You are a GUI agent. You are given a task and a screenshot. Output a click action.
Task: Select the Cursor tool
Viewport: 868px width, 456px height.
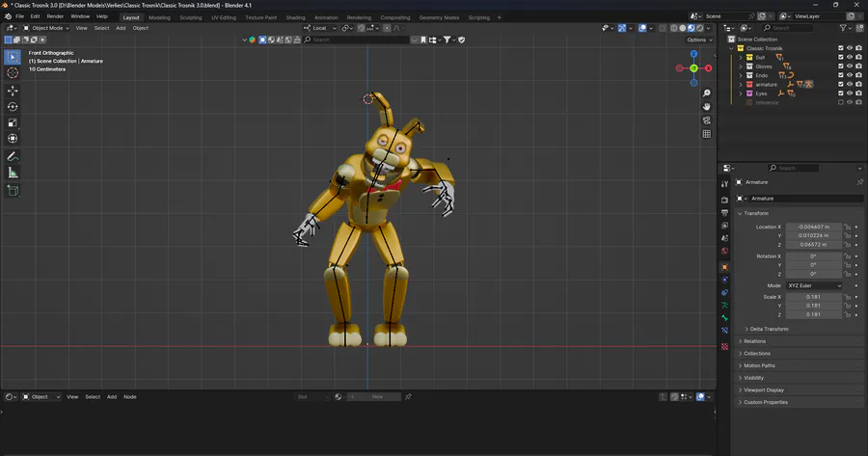(13, 72)
